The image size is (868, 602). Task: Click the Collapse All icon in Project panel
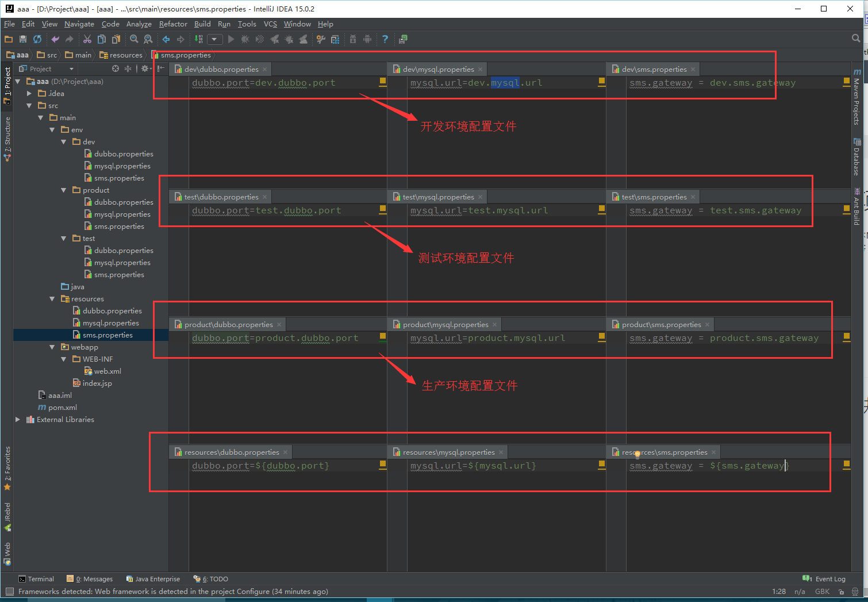click(128, 68)
